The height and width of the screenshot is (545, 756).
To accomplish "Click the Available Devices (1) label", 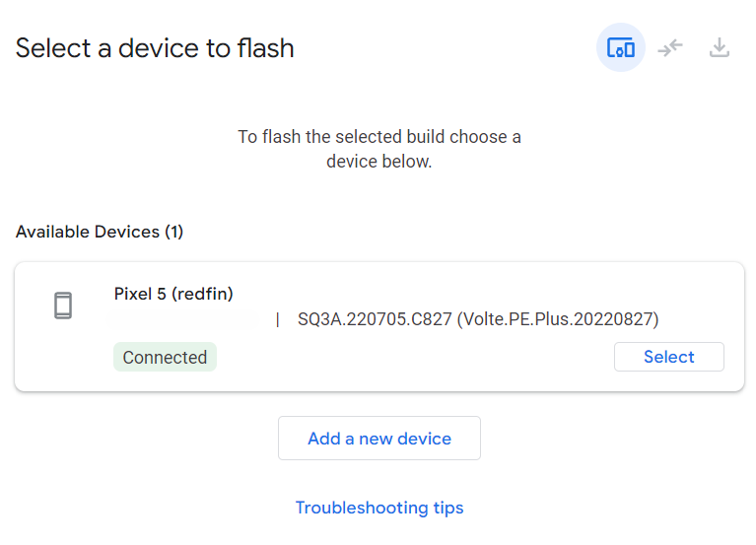I will click(x=100, y=233).
